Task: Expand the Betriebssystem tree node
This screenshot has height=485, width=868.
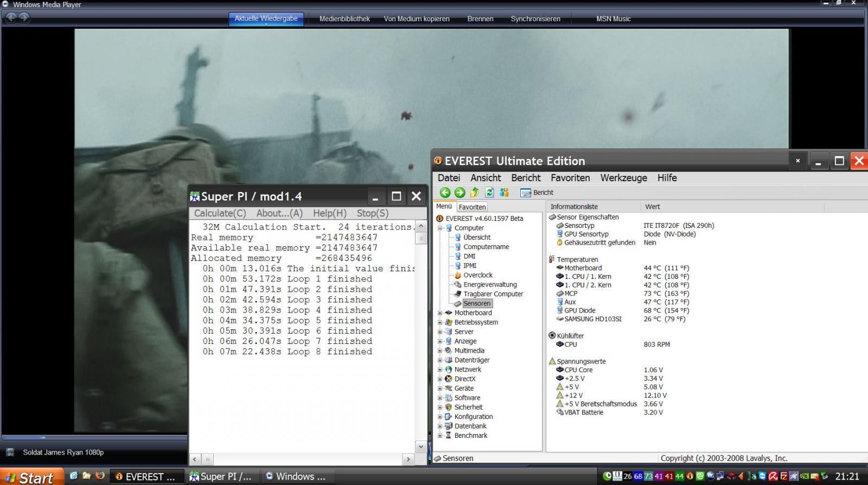Action: click(x=440, y=322)
